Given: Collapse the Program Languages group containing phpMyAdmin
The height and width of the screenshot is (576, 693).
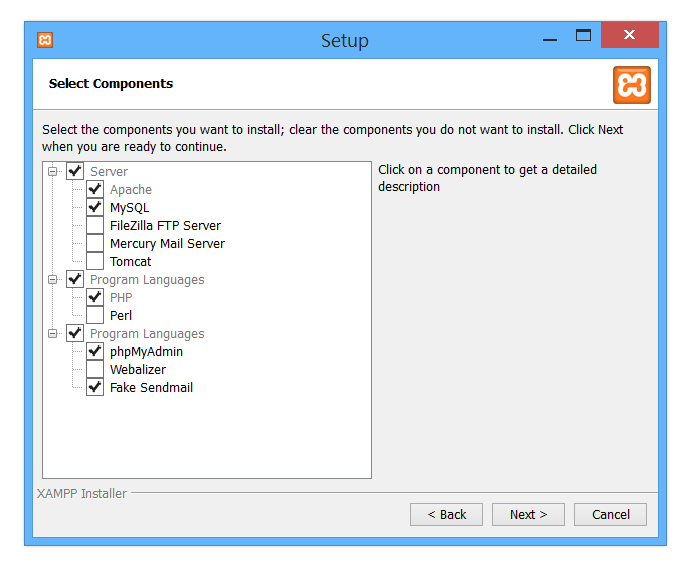Looking at the screenshot, I should tap(53, 334).
